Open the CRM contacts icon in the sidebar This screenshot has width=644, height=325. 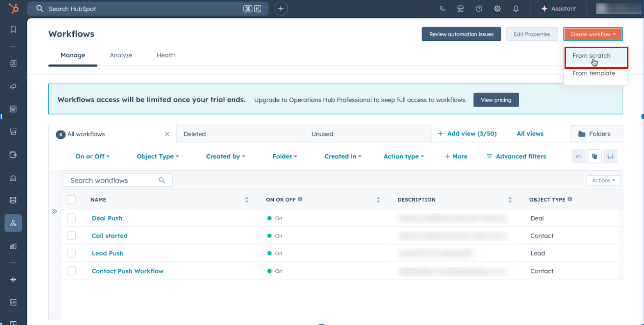pyautogui.click(x=13, y=63)
